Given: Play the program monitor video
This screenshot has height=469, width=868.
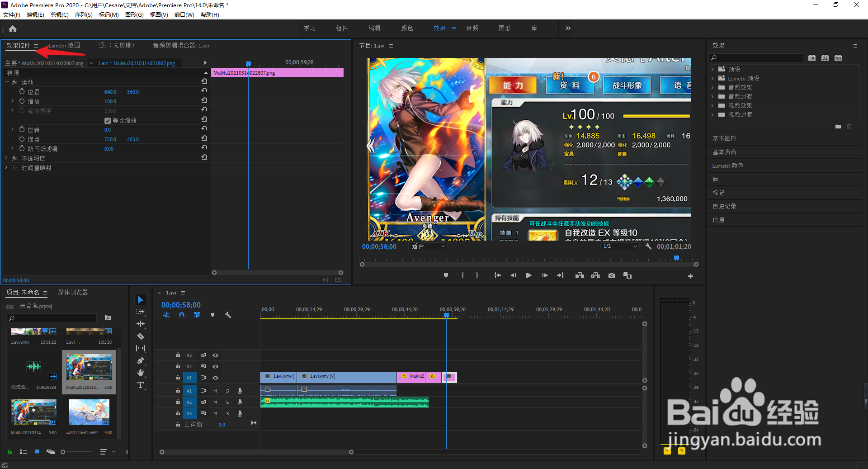Looking at the screenshot, I should 528,275.
